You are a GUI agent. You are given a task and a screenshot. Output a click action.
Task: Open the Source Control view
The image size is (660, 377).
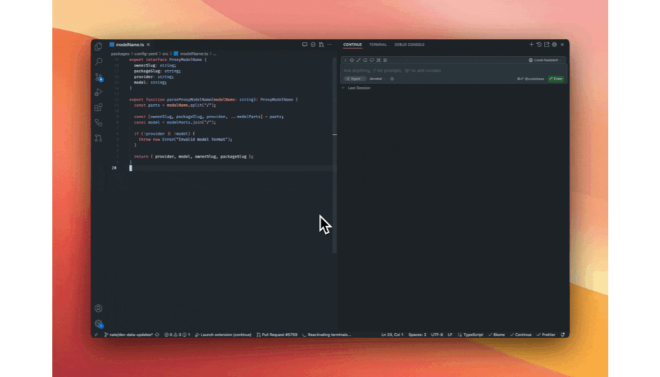(98, 77)
